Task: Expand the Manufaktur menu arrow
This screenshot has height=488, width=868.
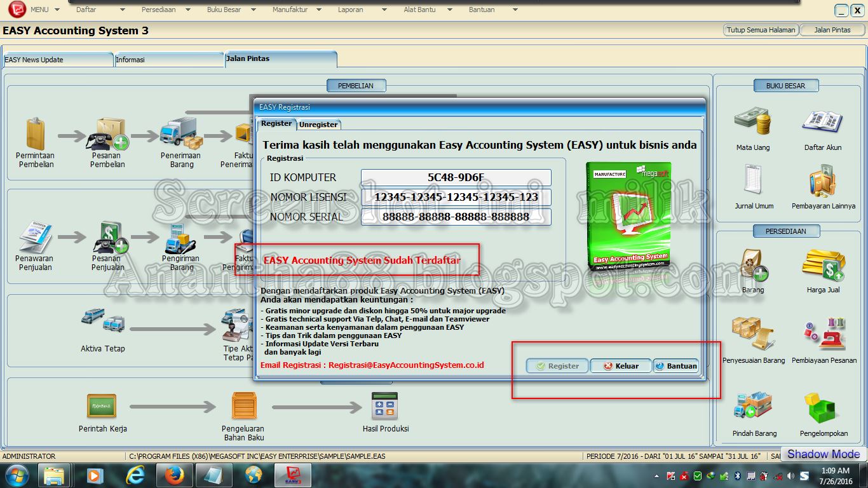Action: 320,10
